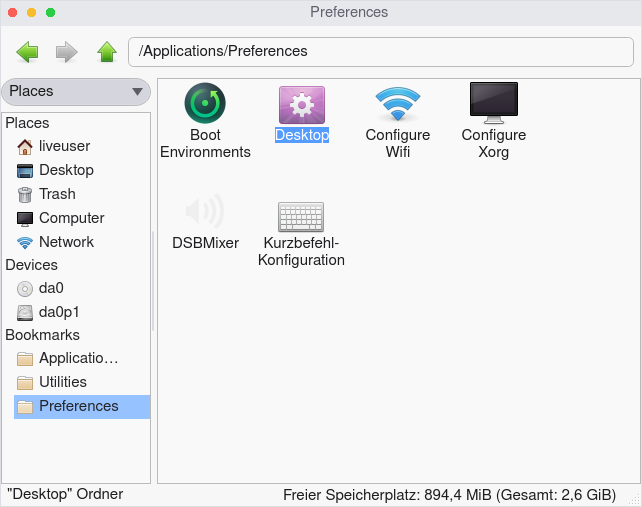Select the DSBMixer speaker icon
The height and width of the screenshot is (507, 642).
205,211
